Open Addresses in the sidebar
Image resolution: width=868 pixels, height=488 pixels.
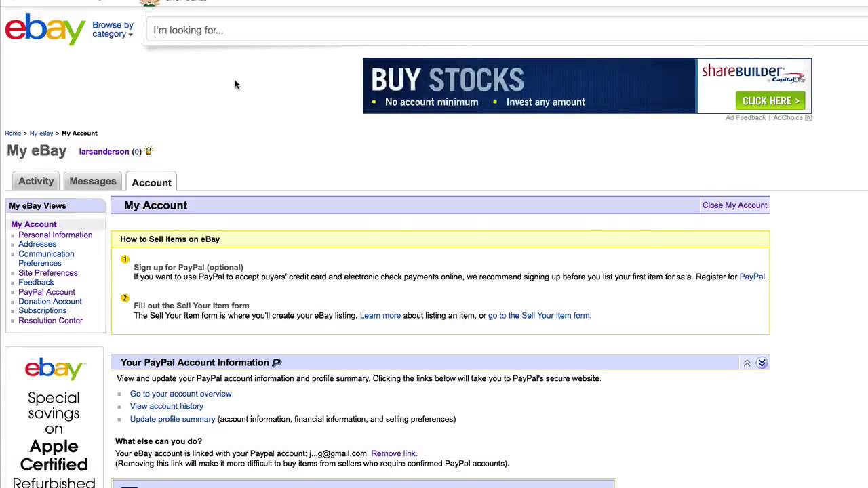(x=37, y=244)
